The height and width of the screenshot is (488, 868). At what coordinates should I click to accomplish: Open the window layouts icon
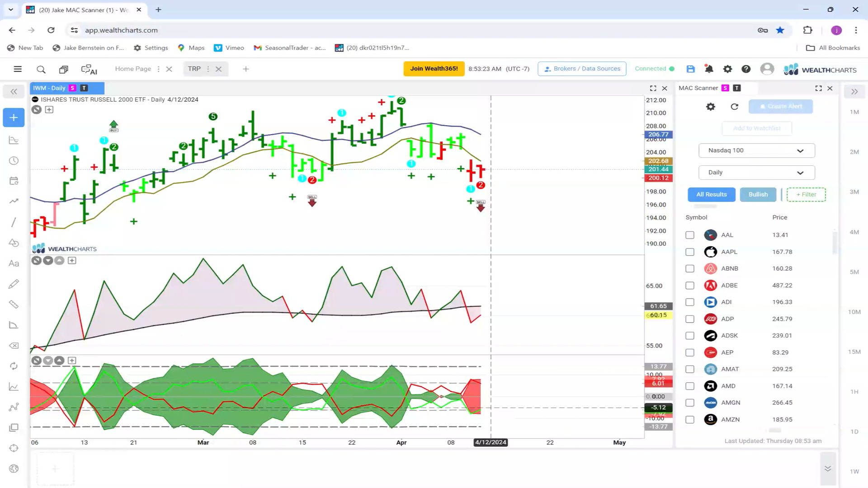tap(63, 69)
